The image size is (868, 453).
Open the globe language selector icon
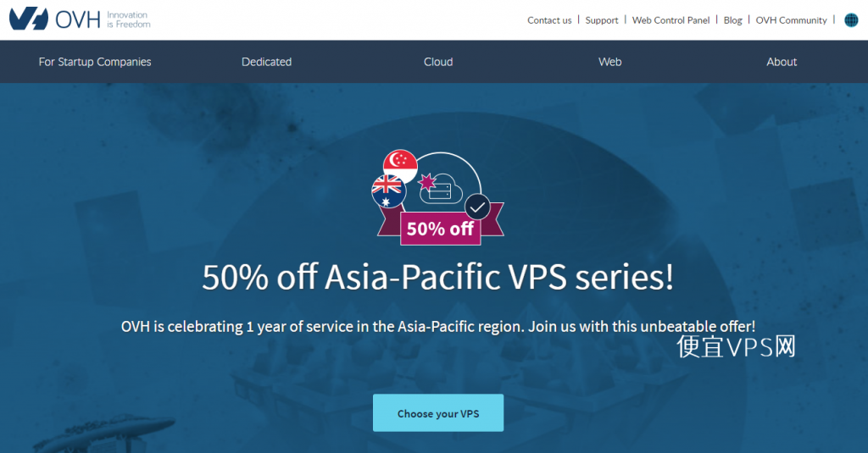pos(851,20)
